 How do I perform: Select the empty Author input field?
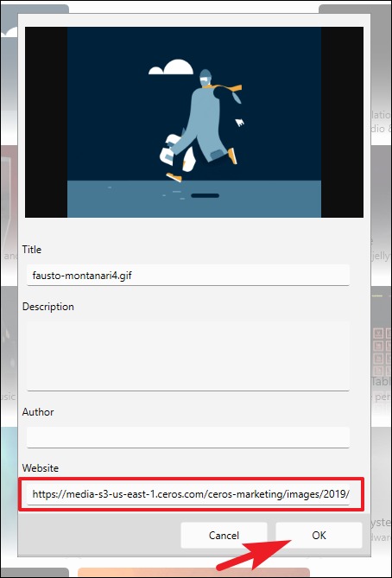point(188,437)
